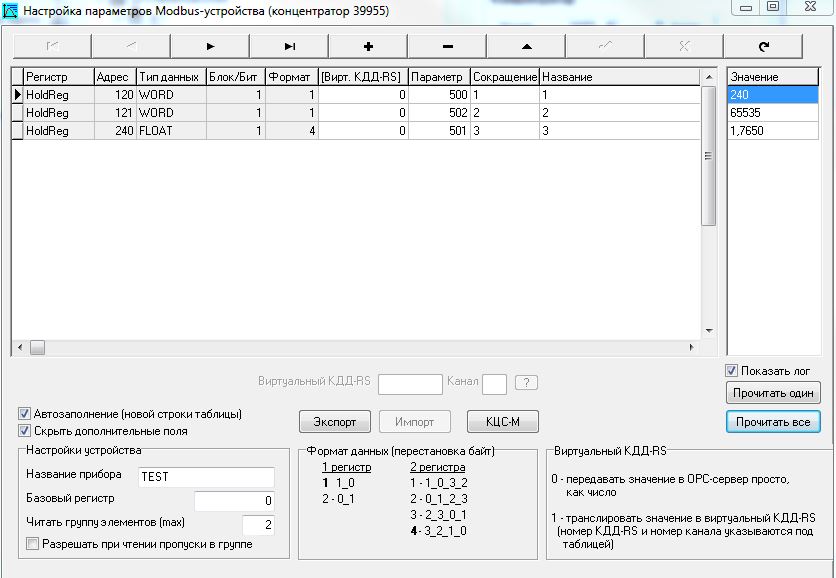Click the 'Тип данных' column header
Screen dimensions: 836x578
(168, 77)
